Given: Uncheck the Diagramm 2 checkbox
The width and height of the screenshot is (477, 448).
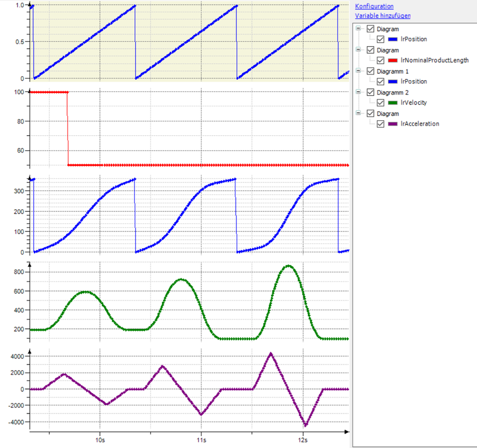Looking at the screenshot, I should click(x=371, y=92).
